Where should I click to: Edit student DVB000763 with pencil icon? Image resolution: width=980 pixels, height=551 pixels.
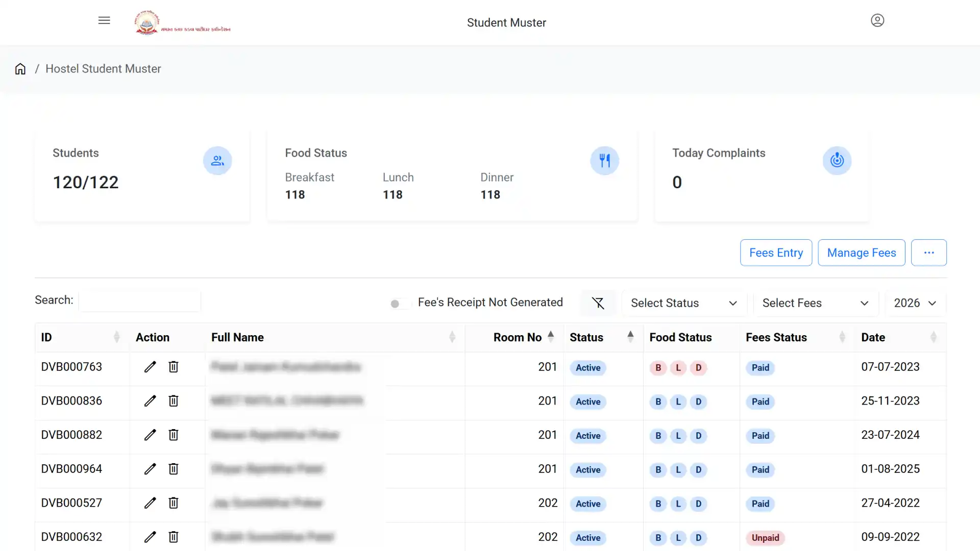point(150,367)
